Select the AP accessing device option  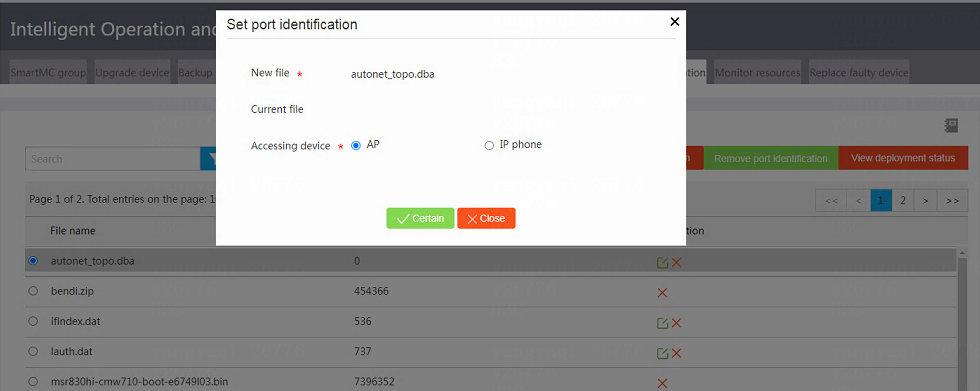click(356, 146)
